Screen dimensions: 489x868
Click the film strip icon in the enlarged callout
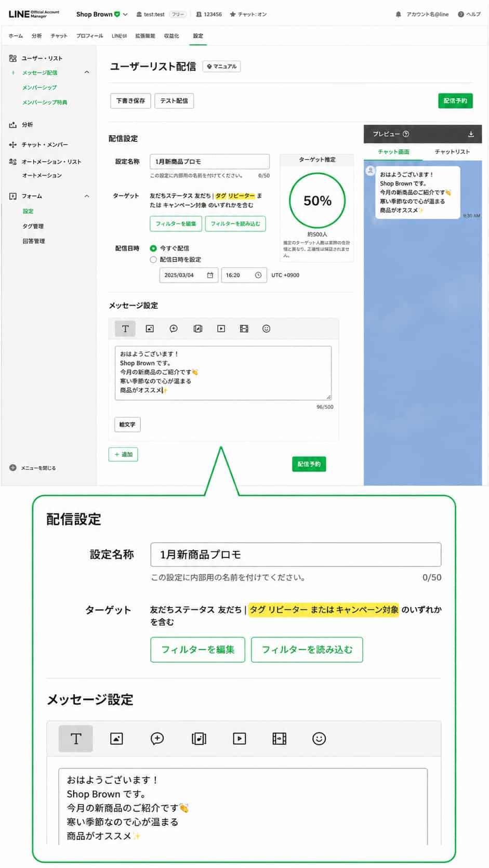[x=280, y=739]
